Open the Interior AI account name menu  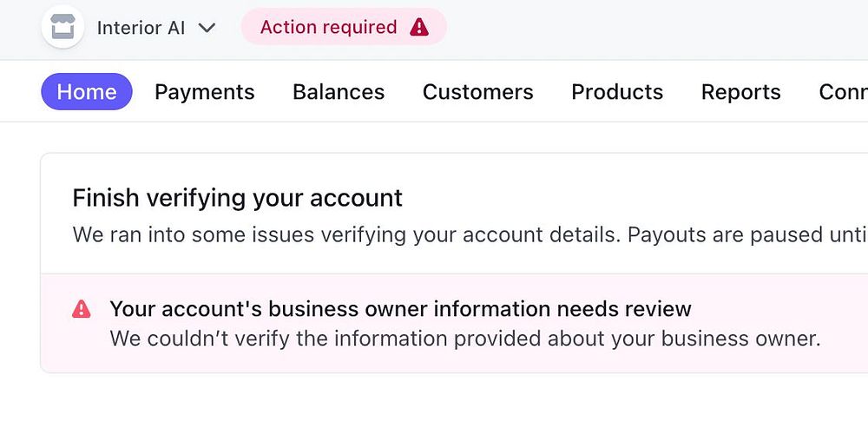(141, 28)
